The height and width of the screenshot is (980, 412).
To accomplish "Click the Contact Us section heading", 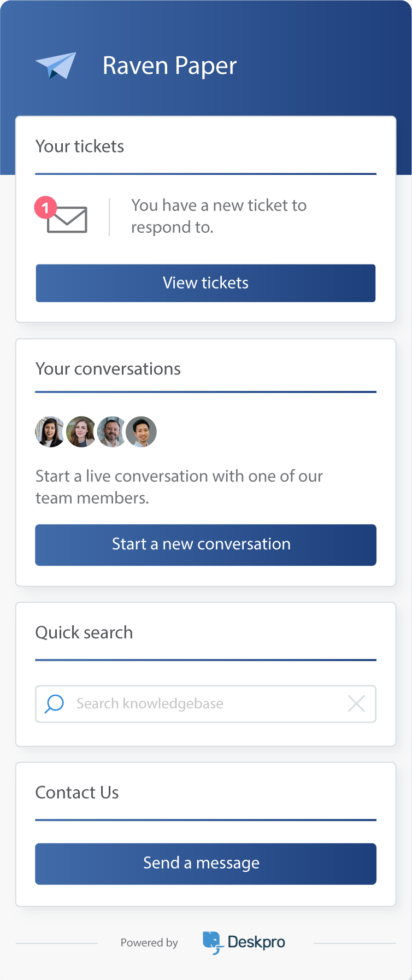I will (x=77, y=793).
